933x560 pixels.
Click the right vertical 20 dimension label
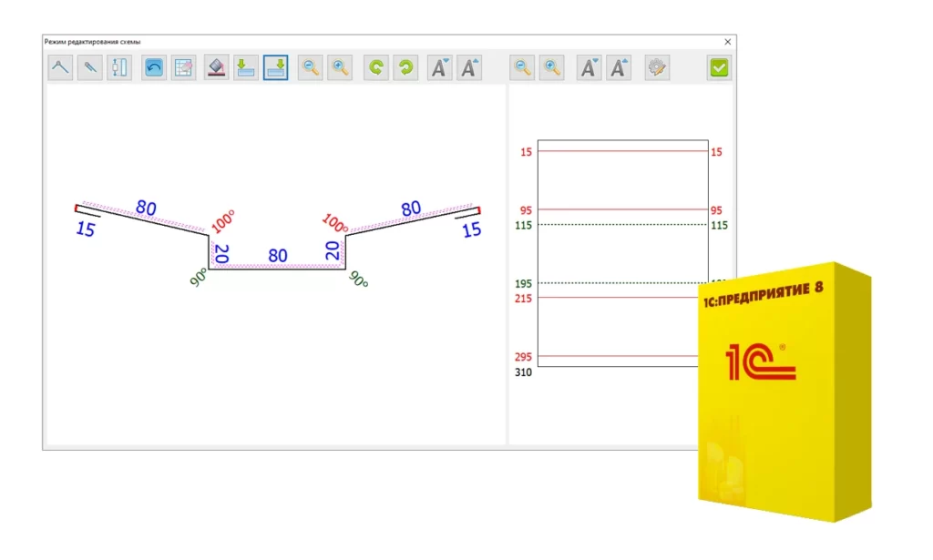click(333, 250)
